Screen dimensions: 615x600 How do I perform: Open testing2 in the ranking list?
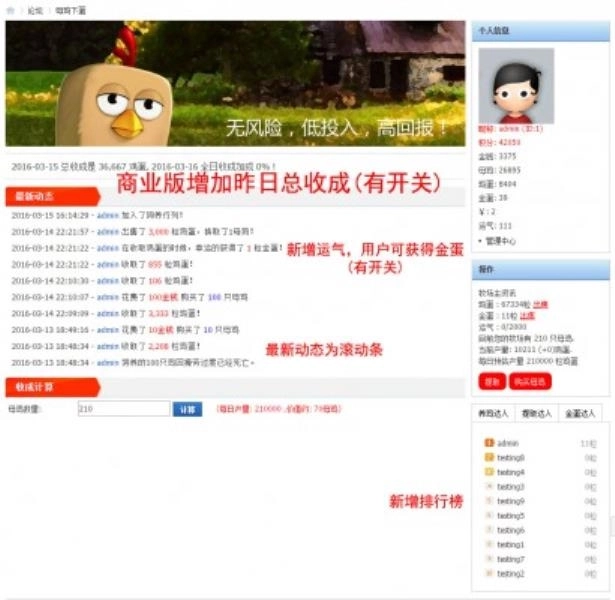point(511,574)
